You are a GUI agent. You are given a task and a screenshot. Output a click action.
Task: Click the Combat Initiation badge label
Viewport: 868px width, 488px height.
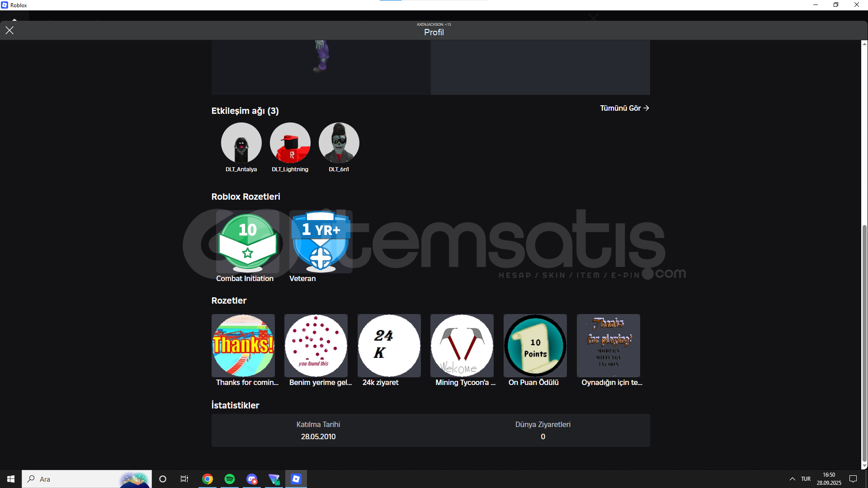[245, 279]
